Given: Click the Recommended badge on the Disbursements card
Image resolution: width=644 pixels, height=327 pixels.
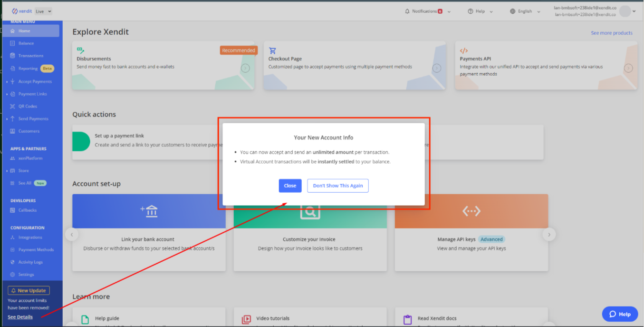Looking at the screenshot, I should 239,50.
